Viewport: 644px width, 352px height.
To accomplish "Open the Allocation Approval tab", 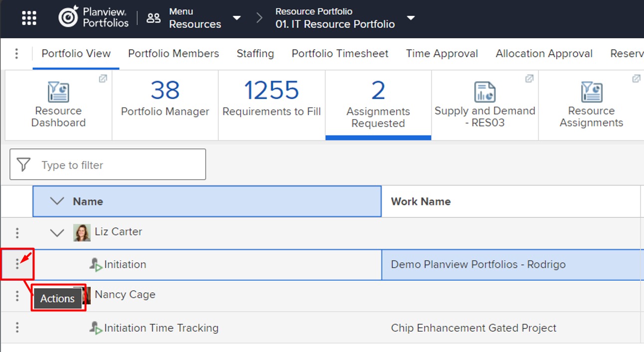I will (x=544, y=54).
